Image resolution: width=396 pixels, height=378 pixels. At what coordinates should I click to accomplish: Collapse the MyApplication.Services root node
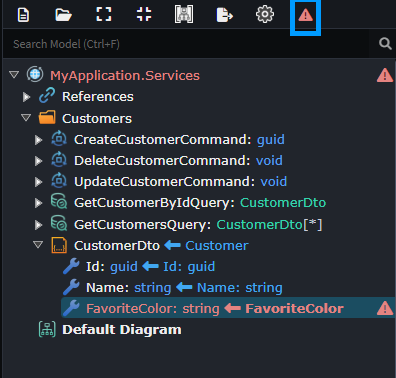tap(14, 75)
